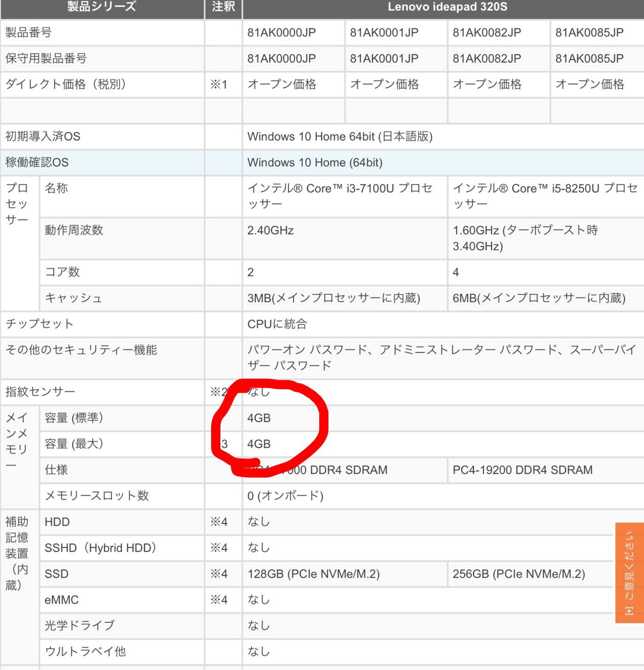Click the コア数 row label
Image resolution: width=644 pixels, height=670 pixels.
tap(62, 272)
